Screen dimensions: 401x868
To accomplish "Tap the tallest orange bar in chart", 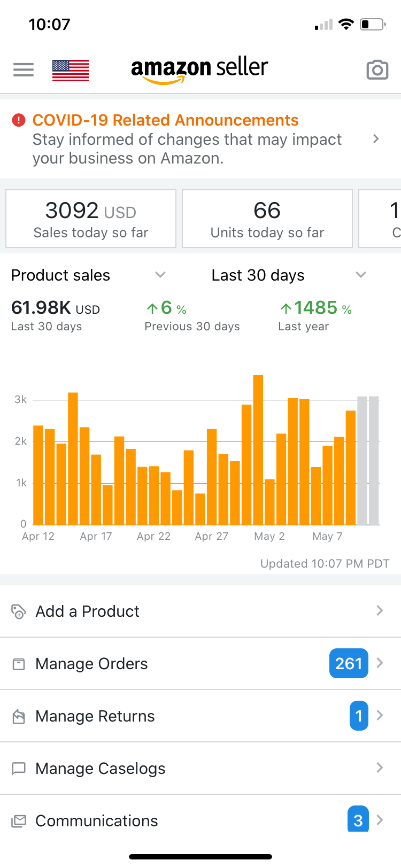I will click(258, 450).
